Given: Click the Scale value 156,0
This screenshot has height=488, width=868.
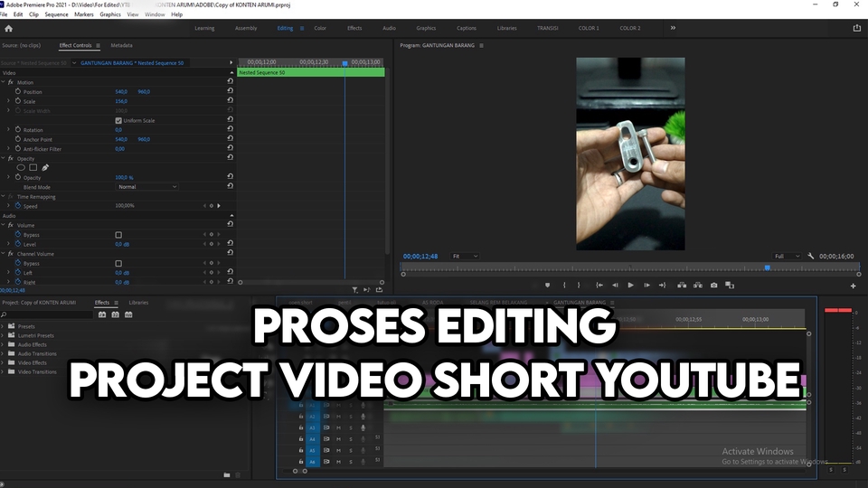Looking at the screenshot, I should pos(121,101).
